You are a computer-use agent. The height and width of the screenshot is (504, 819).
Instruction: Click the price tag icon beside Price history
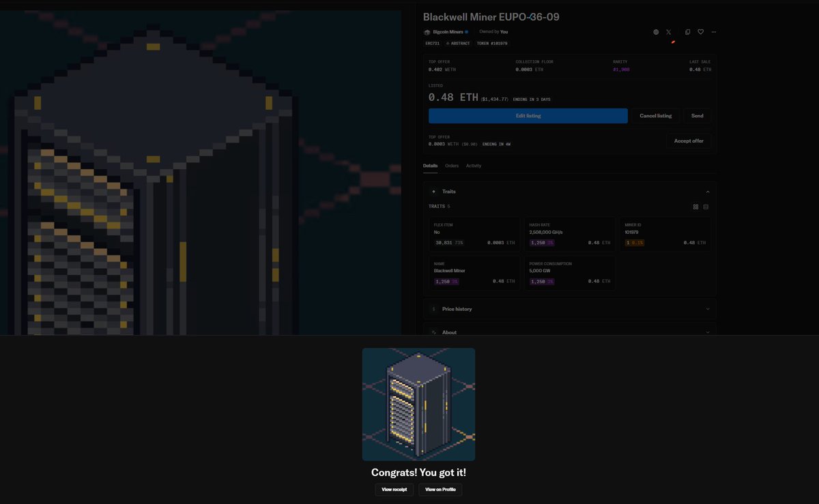[433, 308]
